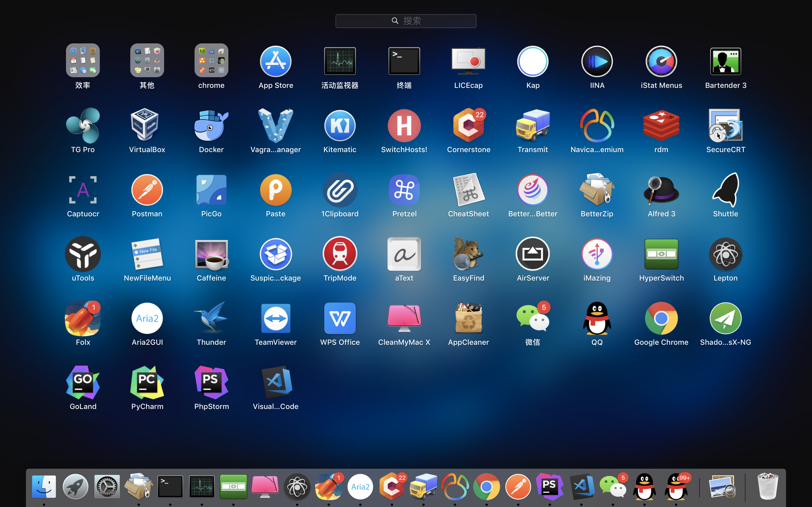Launch CleanMyMac X pink monitor icon
This screenshot has height=507, width=812.
[404, 319]
